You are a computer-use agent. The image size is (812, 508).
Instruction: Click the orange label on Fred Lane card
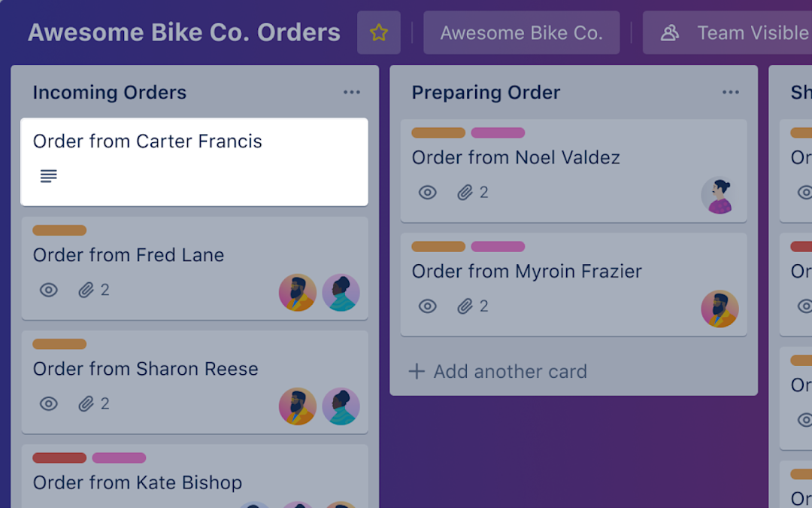59,230
